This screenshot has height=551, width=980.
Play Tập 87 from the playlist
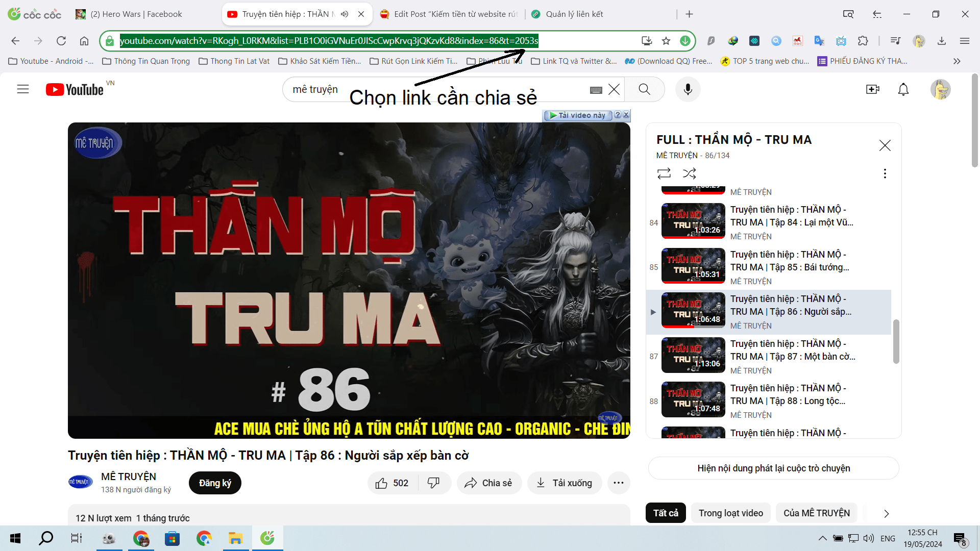[769, 357]
